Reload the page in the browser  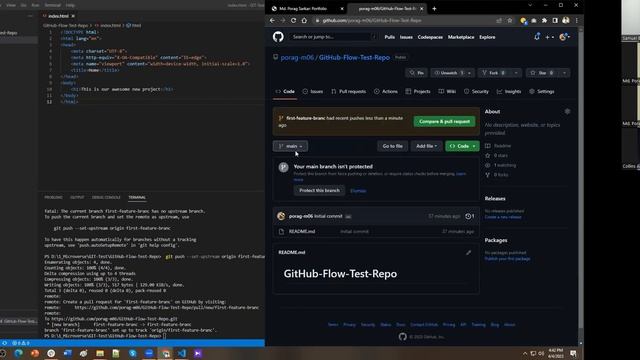(x=293, y=20)
